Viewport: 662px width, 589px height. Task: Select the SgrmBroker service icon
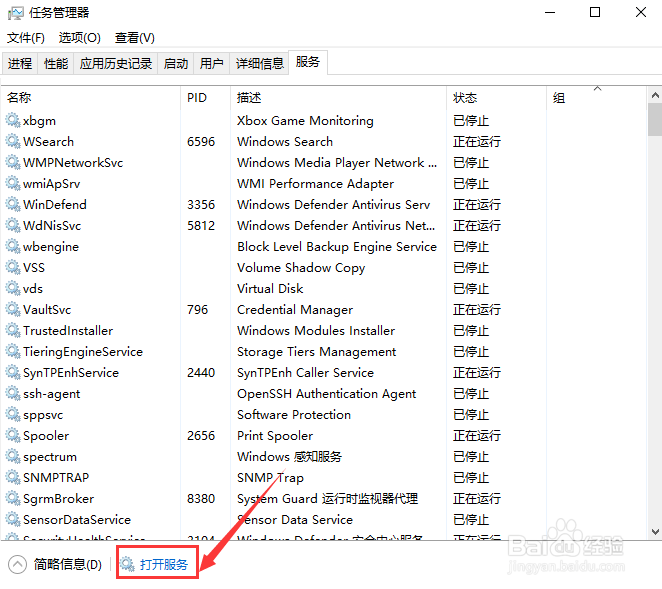click(x=13, y=499)
